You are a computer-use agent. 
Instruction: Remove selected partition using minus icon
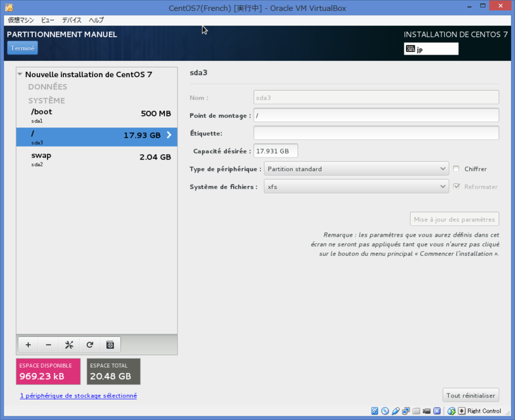[48, 345]
